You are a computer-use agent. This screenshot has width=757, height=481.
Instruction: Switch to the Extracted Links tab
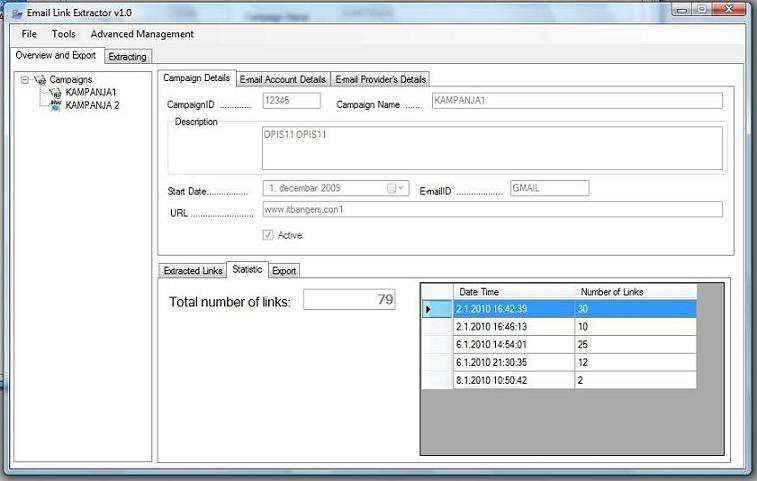pos(193,271)
